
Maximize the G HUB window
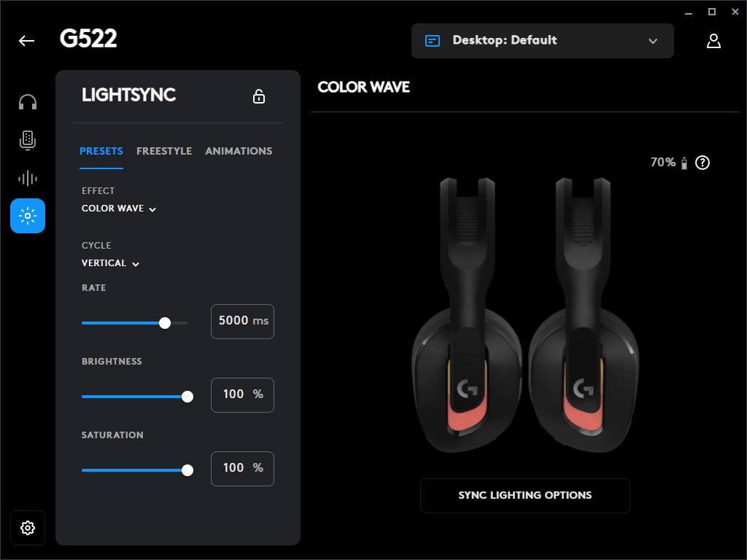pyautogui.click(x=712, y=12)
